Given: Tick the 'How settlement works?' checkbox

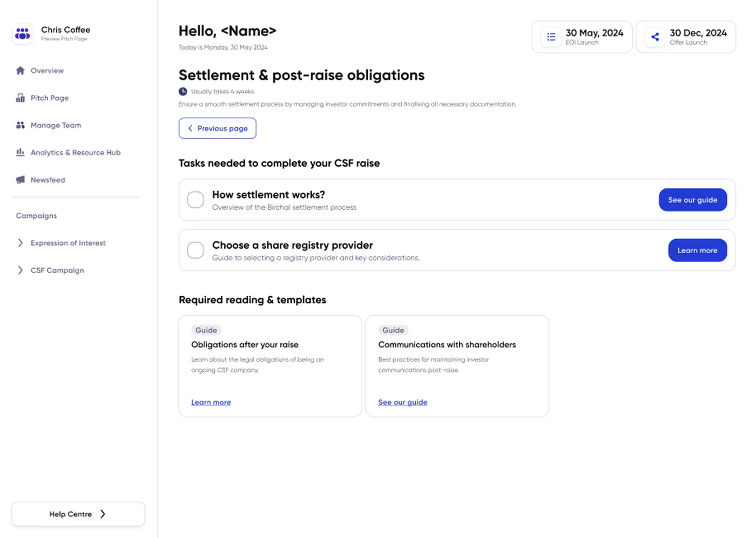Looking at the screenshot, I should [x=195, y=200].
